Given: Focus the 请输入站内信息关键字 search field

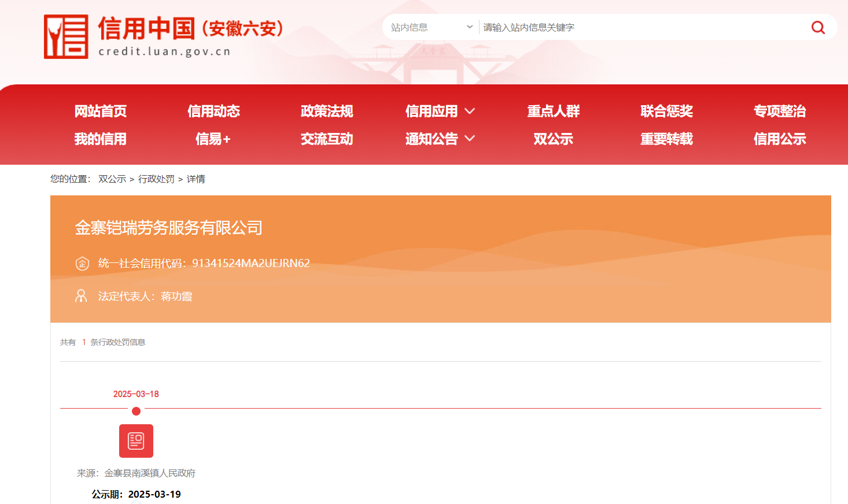Looking at the screenshot, I should pos(642,27).
